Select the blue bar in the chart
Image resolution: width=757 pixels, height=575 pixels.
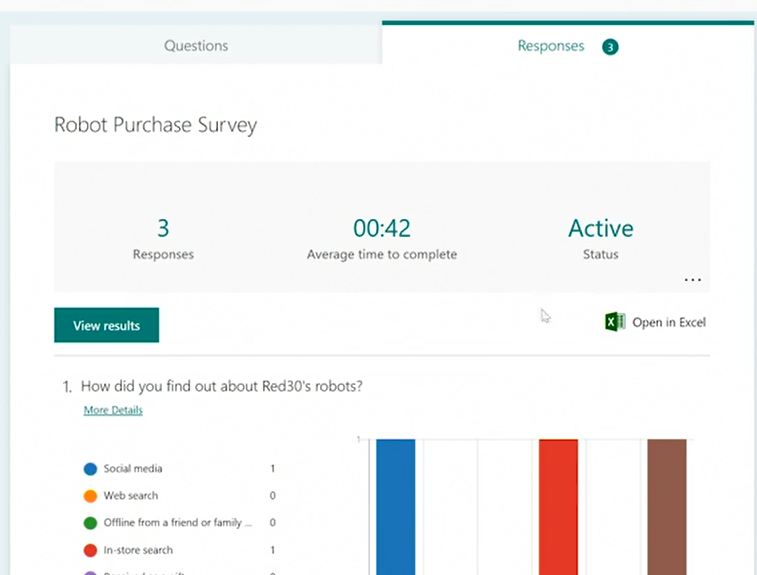[x=395, y=505]
